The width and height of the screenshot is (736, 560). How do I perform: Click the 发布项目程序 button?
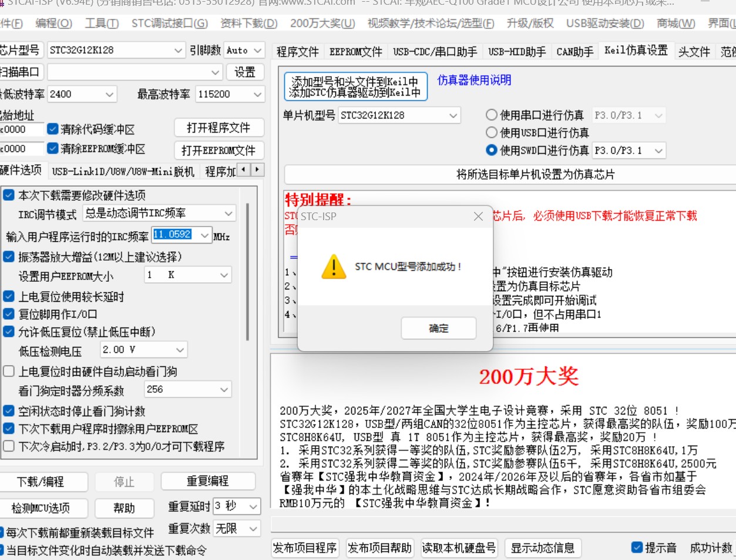click(305, 548)
